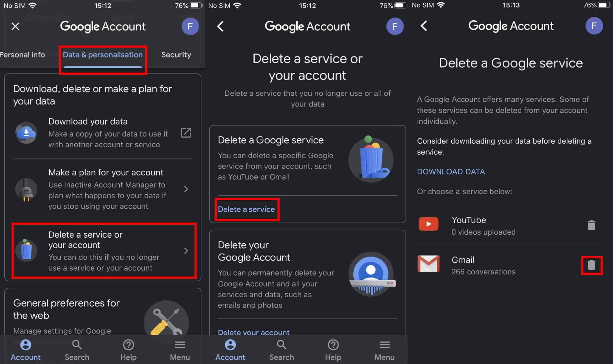Click the 266 conversations text
The height and width of the screenshot is (364, 613).
point(483,272)
